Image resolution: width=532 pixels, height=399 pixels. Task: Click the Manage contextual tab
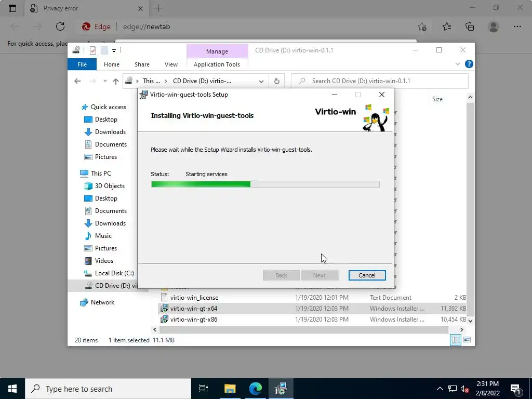pyautogui.click(x=217, y=51)
